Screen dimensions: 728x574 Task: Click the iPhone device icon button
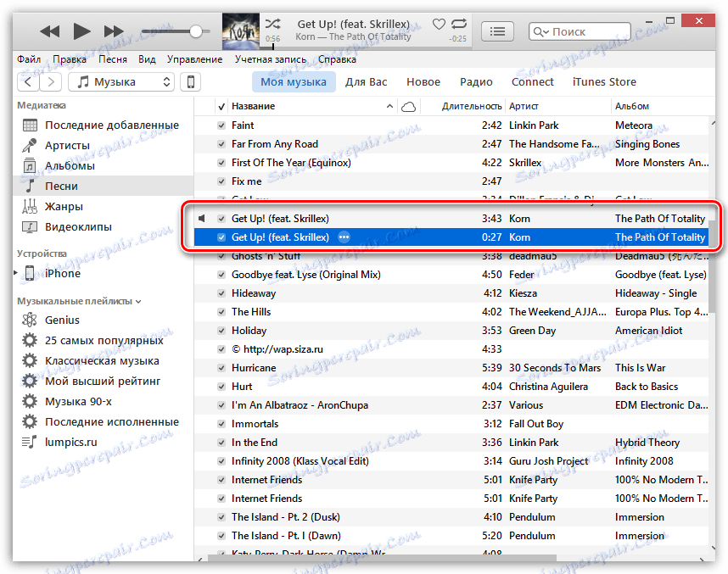(x=190, y=82)
